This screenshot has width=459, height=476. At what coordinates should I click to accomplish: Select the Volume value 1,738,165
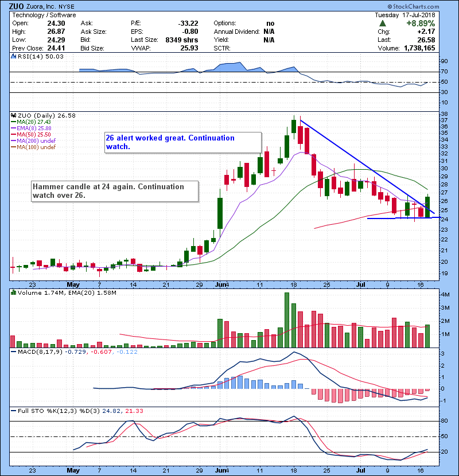(x=419, y=48)
